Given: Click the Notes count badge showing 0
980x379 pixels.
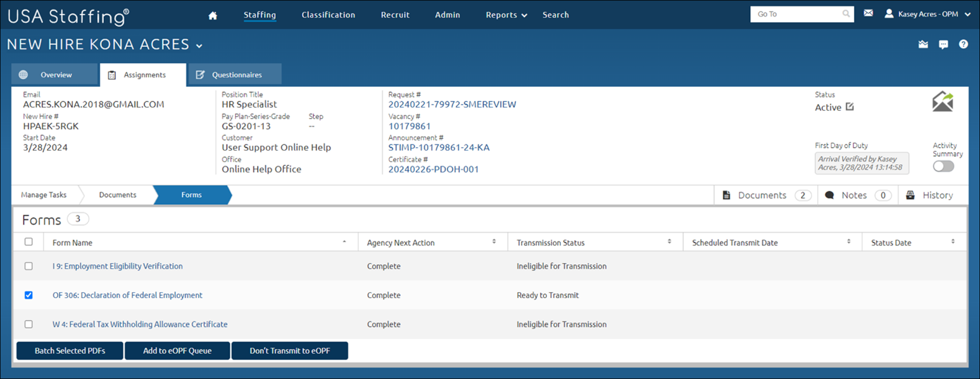Looking at the screenshot, I should 883,195.
